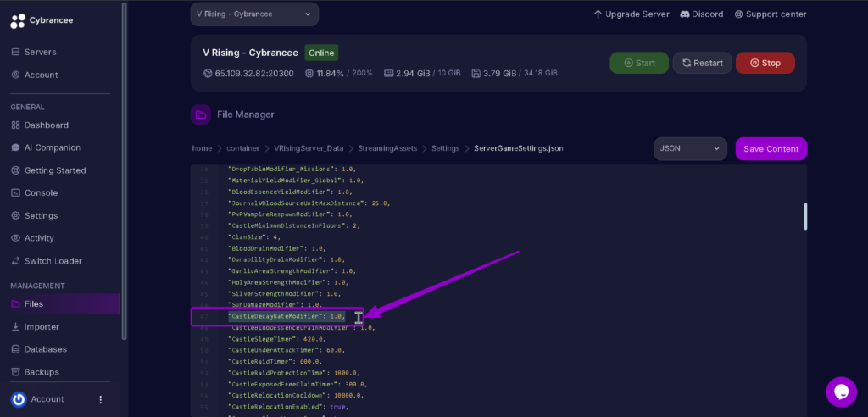The image size is (868, 417).
Task: Click ServerGameSettings.json in breadcrumb
Action: pyautogui.click(x=519, y=148)
